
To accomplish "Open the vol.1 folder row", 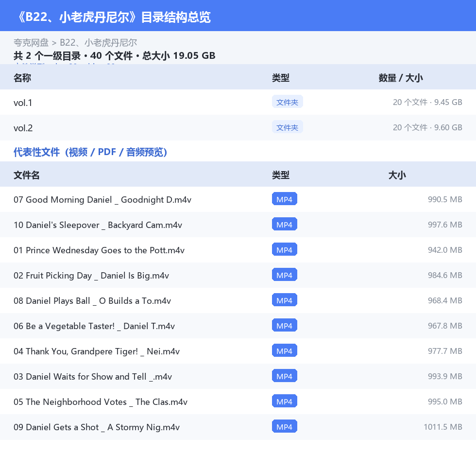I will [x=238, y=103].
